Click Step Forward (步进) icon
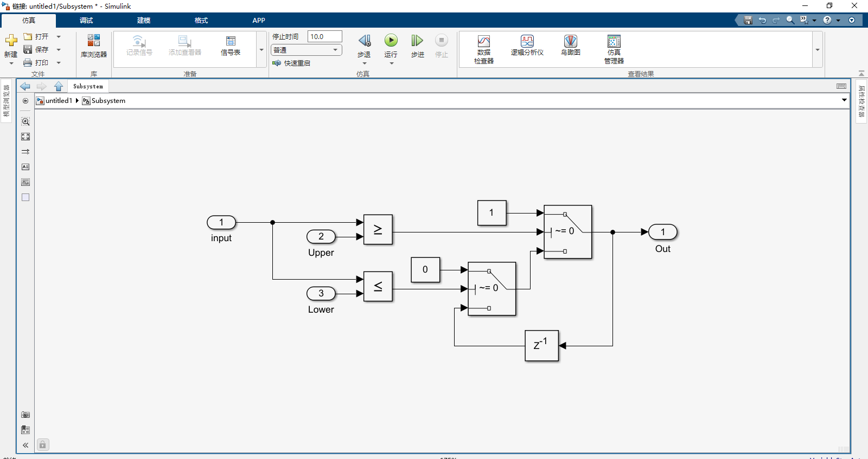Viewport: 868px width, 459px height. [x=417, y=41]
